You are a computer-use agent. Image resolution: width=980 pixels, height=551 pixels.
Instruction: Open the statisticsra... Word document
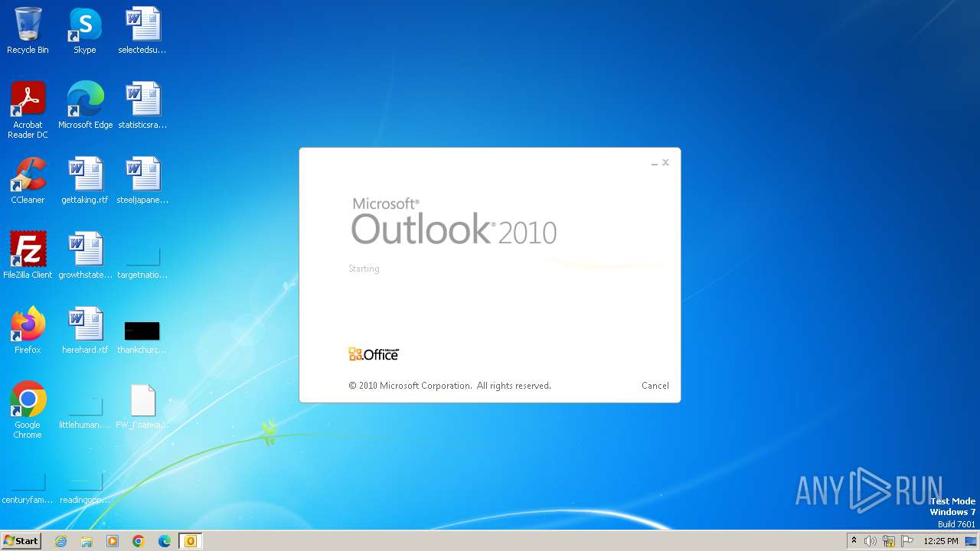click(142, 106)
